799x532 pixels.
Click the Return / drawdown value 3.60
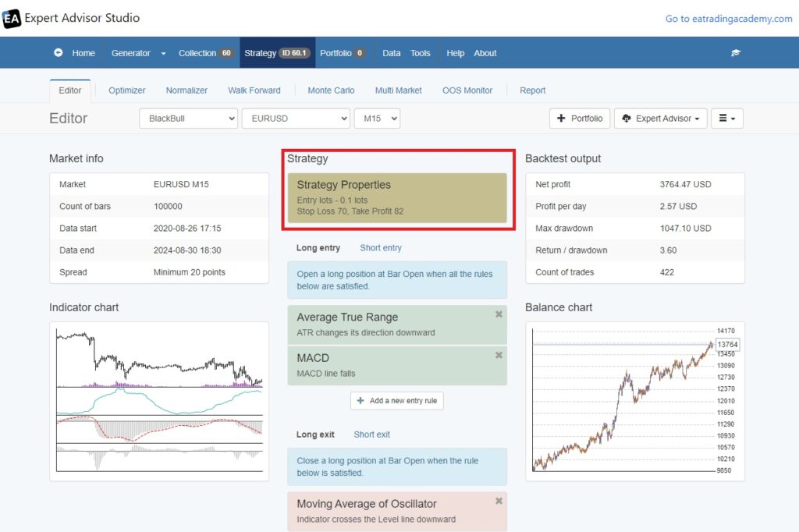668,250
